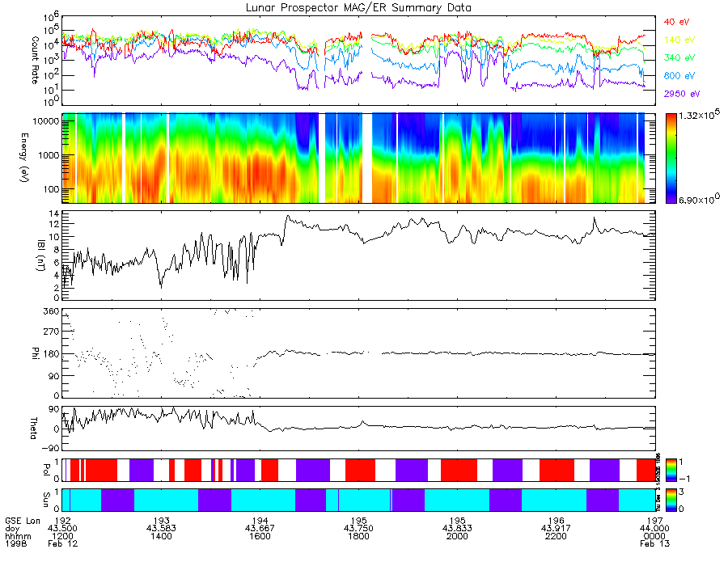
Task: Click the green 340 eV legend label
Action: coord(679,57)
